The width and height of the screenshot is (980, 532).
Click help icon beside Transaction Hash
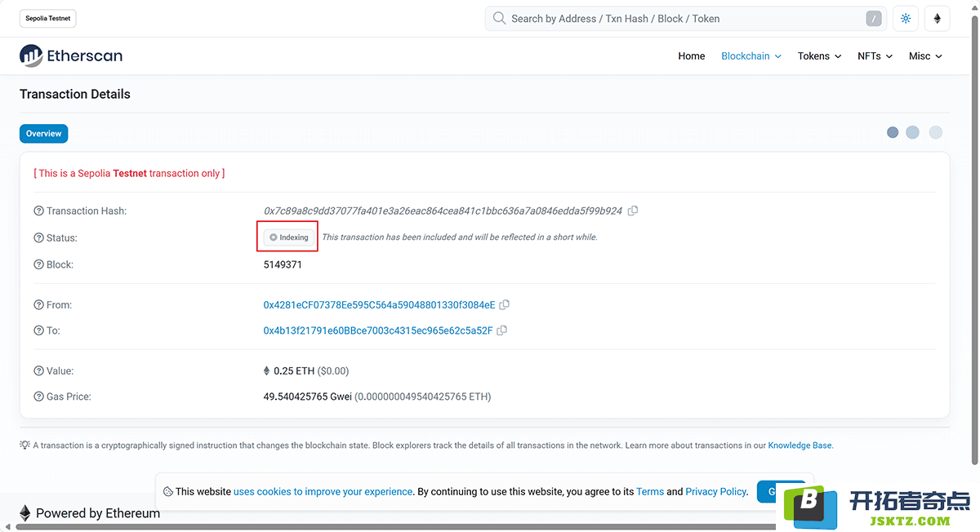pos(38,211)
